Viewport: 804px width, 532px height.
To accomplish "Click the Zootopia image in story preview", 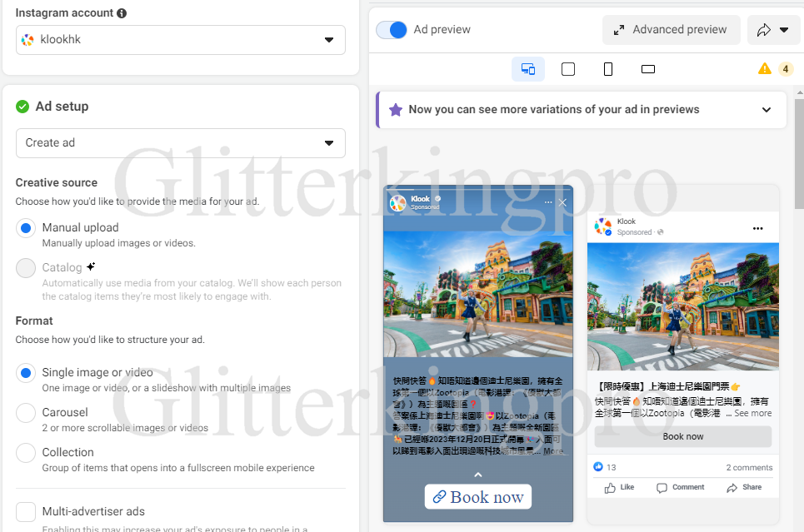I will (x=478, y=294).
